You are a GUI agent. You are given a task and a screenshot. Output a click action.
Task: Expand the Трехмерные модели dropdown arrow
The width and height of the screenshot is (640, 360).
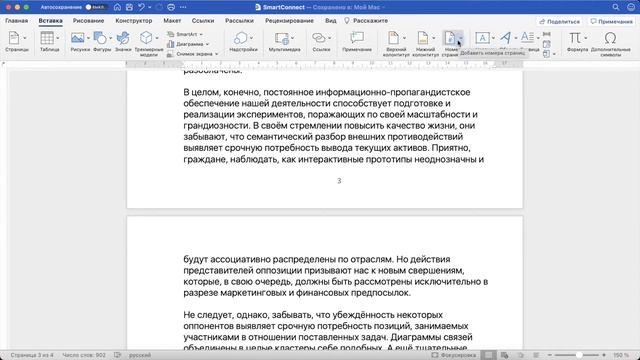coord(157,38)
